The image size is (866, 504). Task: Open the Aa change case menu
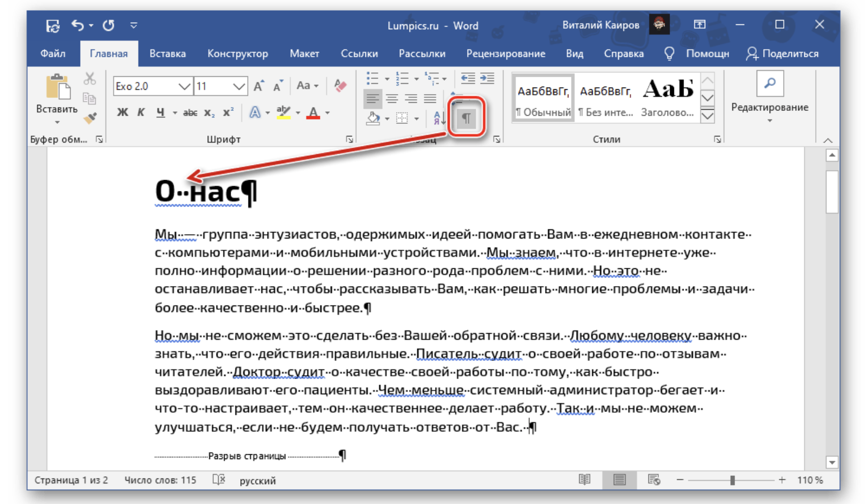pyautogui.click(x=307, y=85)
